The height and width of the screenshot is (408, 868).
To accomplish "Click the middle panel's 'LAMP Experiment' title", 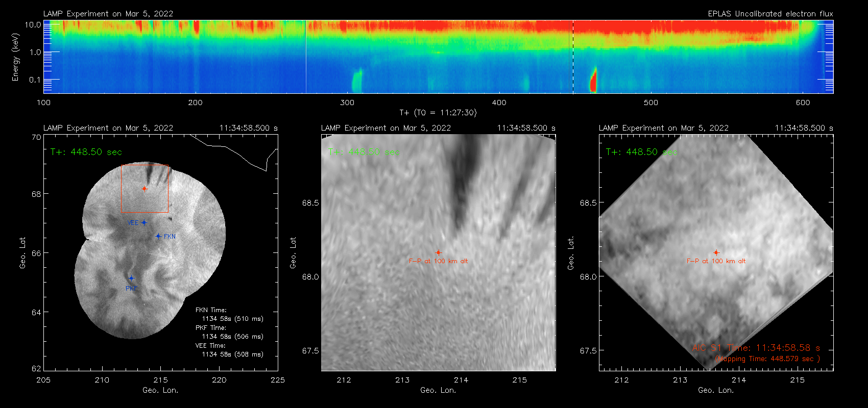I will point(386,128).
